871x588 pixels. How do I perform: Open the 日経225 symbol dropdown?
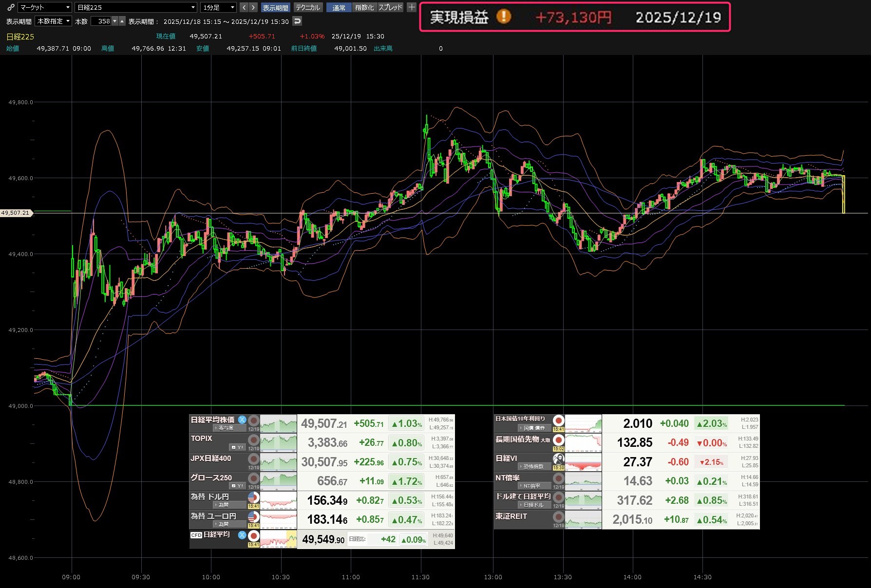136,7
